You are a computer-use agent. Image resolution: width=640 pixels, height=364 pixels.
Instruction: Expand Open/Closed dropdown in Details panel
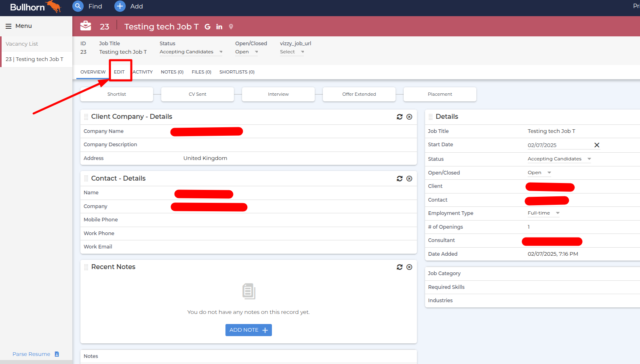[x=539, y=173]
